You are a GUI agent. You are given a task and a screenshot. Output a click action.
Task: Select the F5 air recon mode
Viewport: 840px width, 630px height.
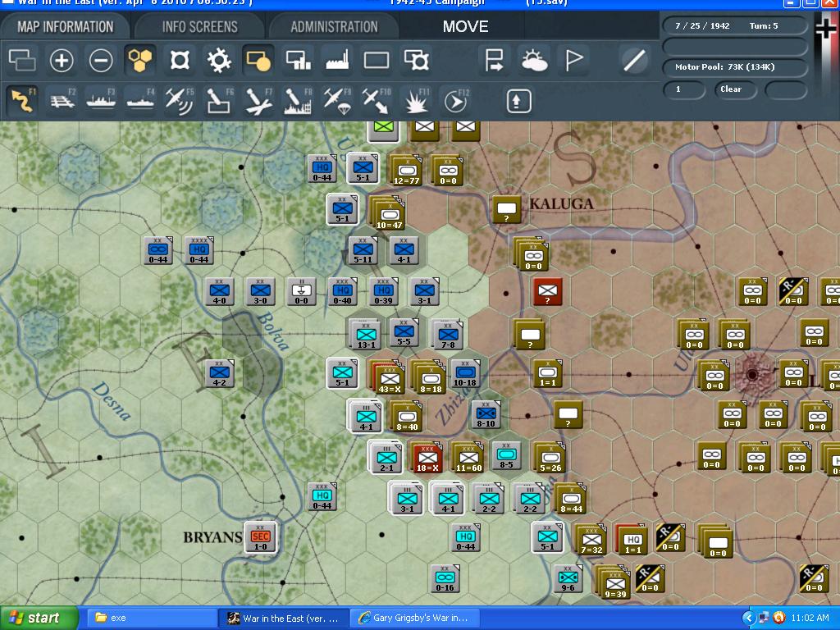[180, 101]
